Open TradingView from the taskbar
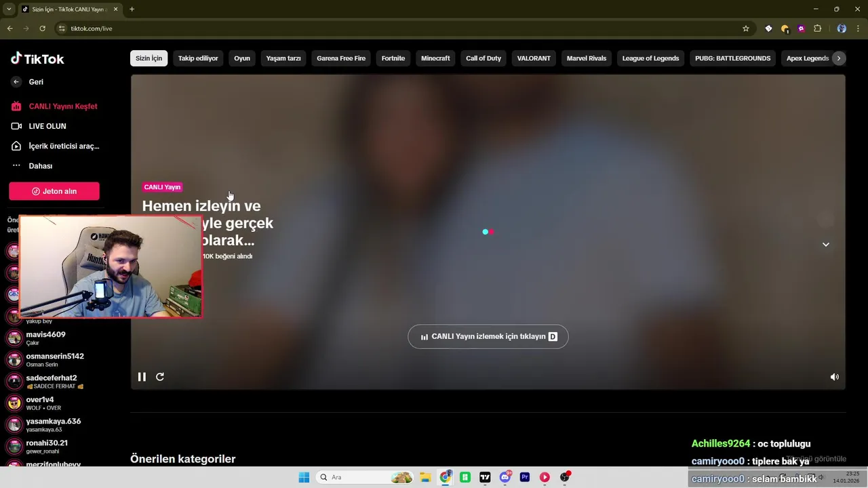868x488 pixels. coord(485,477)
